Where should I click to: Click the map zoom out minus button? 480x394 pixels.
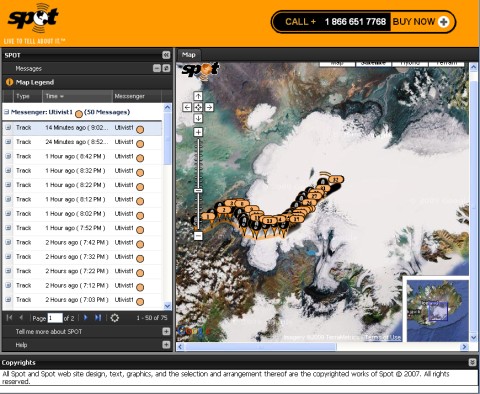198,236
